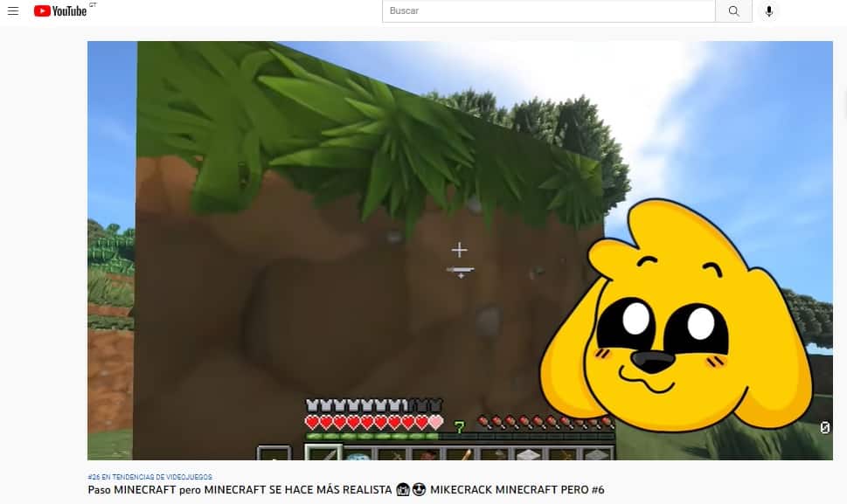Viewport: 847px width, 504px height.
Task: Focus the Buscar search field
Action: click(x=548, y=10)
